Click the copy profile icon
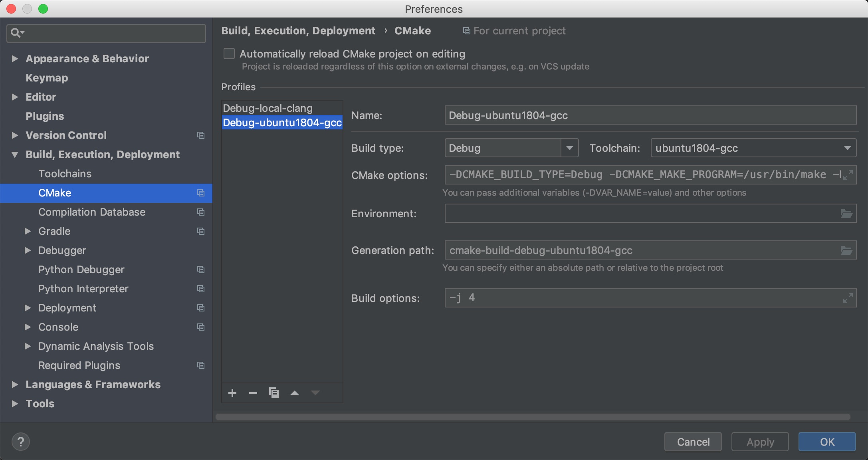The image size is (868, 460). 274,393
